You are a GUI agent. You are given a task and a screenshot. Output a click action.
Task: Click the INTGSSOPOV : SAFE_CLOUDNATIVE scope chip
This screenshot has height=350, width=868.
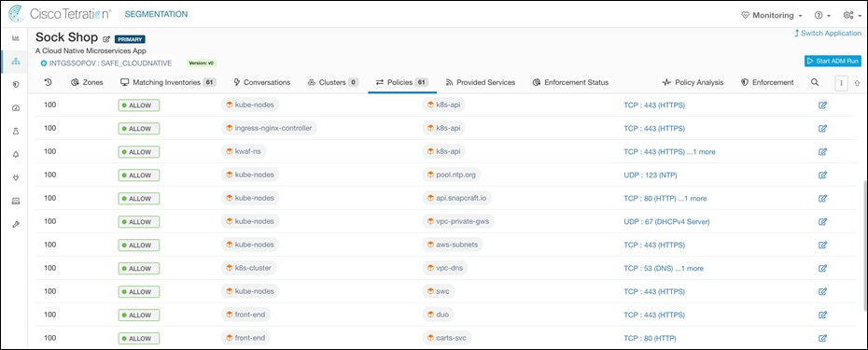click(x=106, y=63)
